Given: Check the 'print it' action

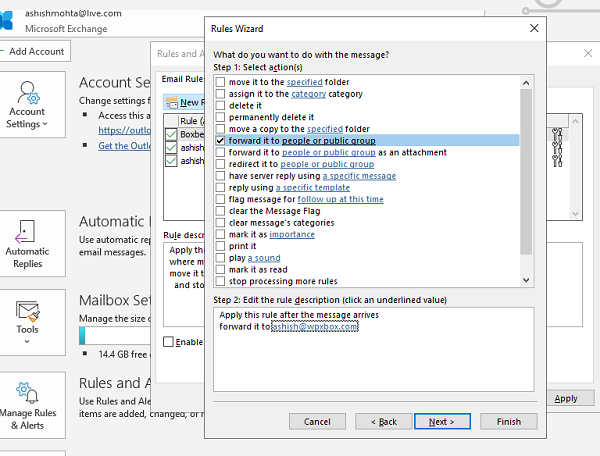Looking at the screenshot, I should [x=220, y=246].
